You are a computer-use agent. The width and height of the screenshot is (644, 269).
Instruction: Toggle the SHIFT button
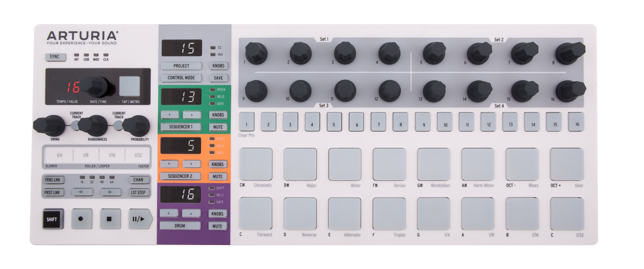pos(53,219)
